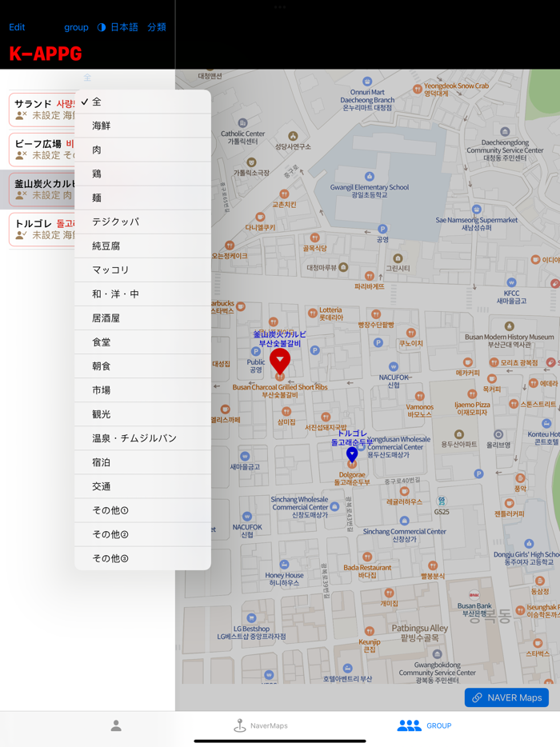Viewport: 560px width, 747px height.
Task: Choose 交通 from the category menu
Action: [142, 486]
